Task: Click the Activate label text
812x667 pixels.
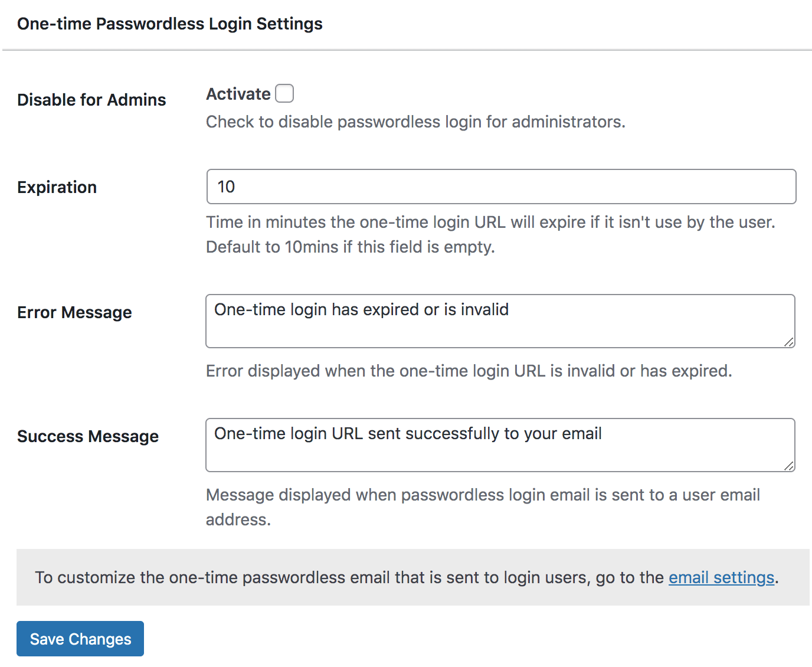Action: point(238,94)
